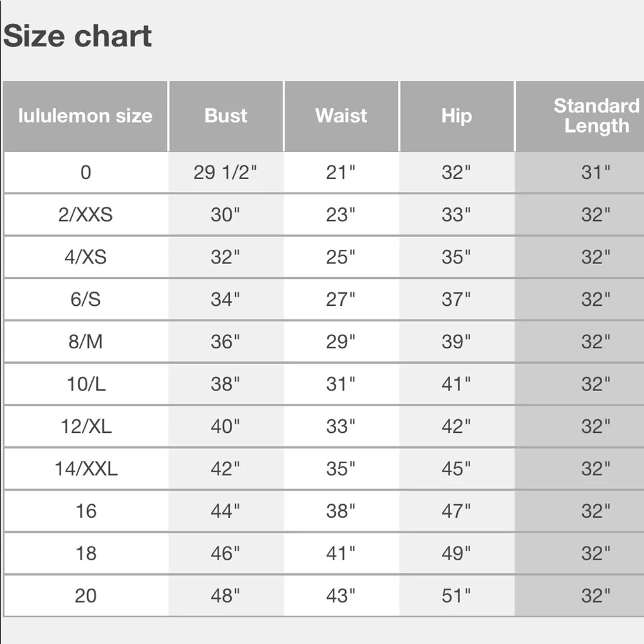644x644 pixels.
Task: Click the 31" standard length cell
Action: click(580, 173)
